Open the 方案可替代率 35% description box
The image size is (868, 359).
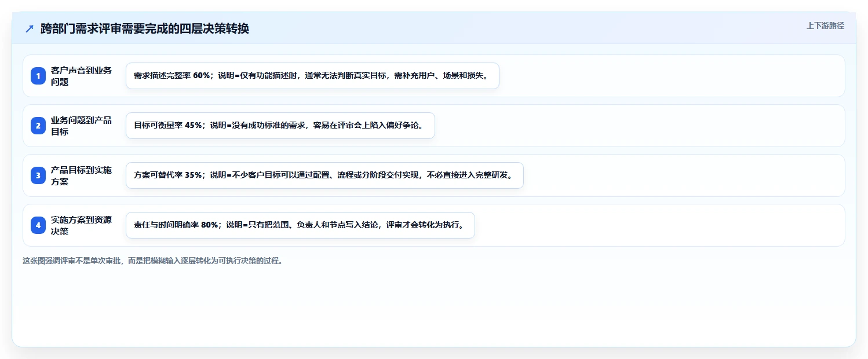[324, 175]
